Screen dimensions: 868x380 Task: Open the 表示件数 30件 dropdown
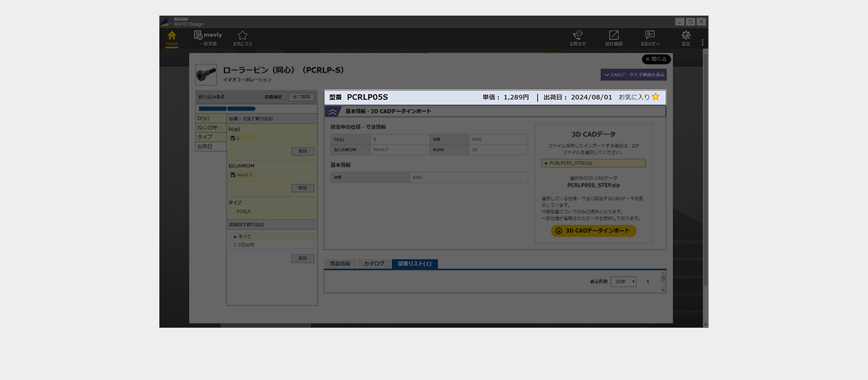[x=623, y=282]
